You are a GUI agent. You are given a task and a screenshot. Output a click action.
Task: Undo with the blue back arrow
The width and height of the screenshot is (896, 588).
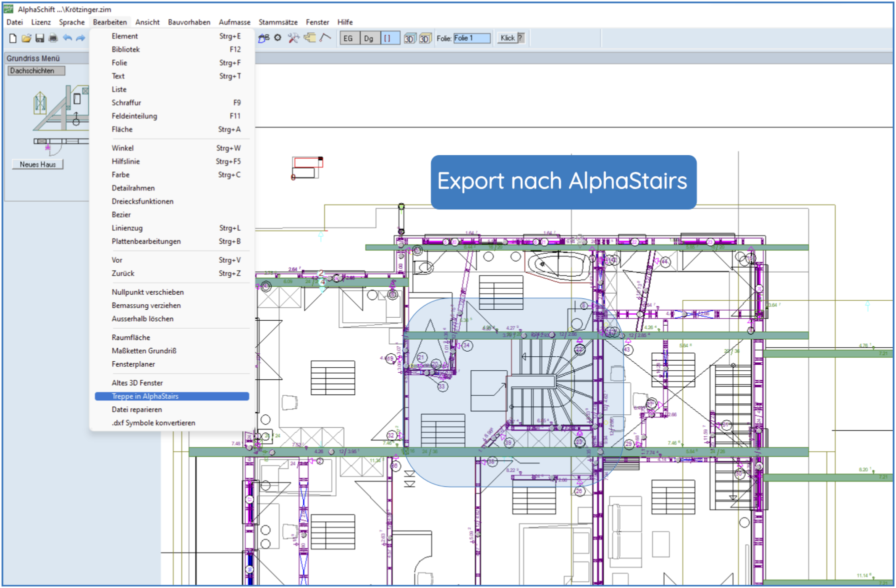pos(67,38)
